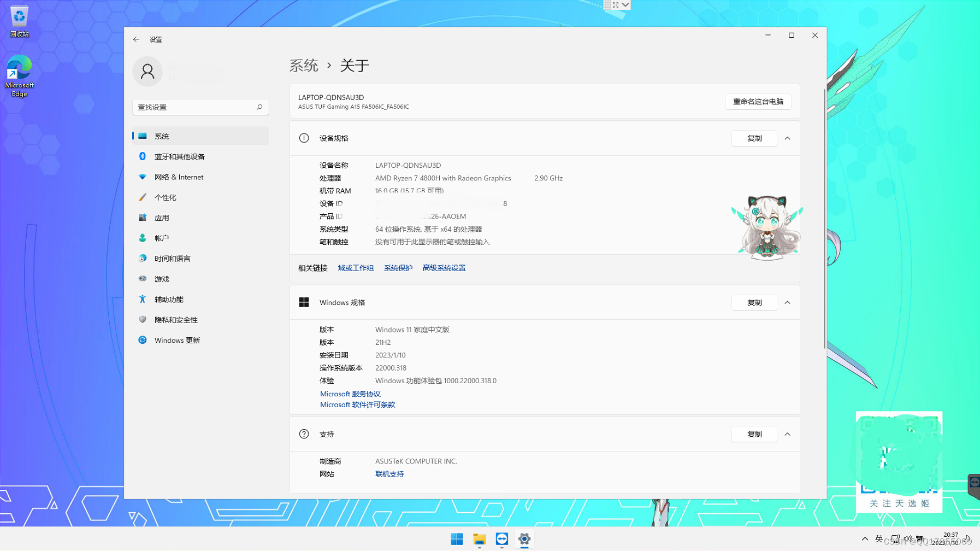Viewport: 980px width, 551px height.
Task: Click the device name LAPTOP-QDNSAU3D header
Action: 331,97
